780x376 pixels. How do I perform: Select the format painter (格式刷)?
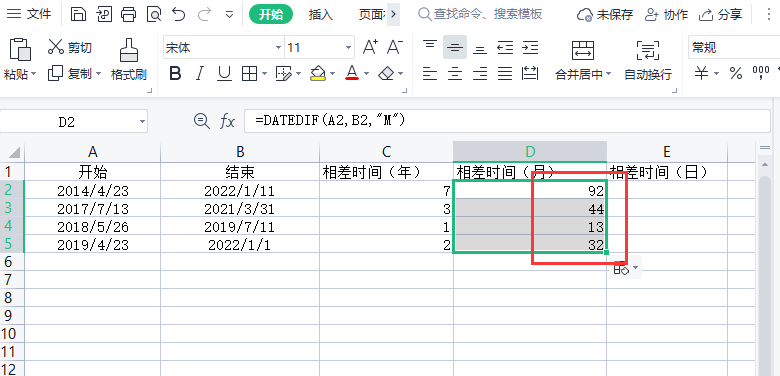(x=129, y=59)
